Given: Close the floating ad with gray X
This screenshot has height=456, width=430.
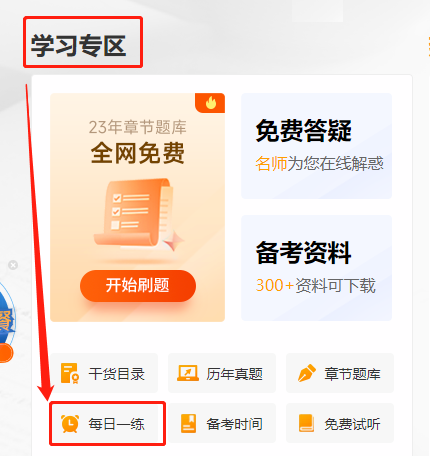Looking at the screenshot, I should pyautogui.click(x=13, y=265).
